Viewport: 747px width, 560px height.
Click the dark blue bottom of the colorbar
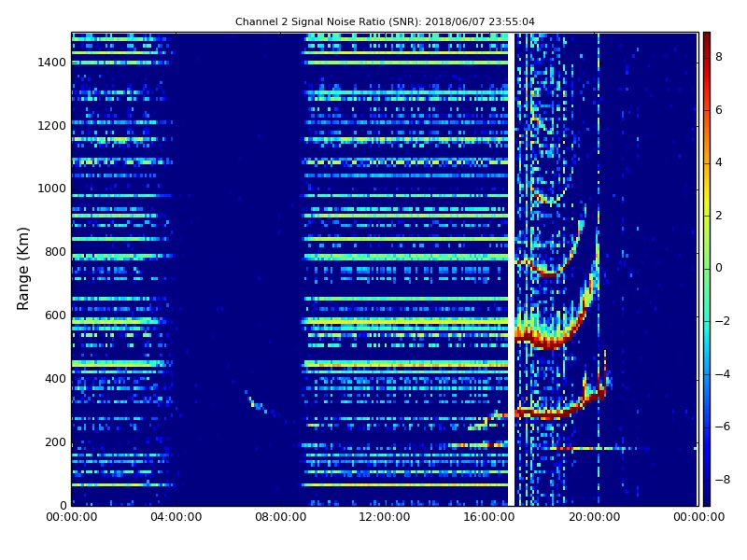pos(707,500)
